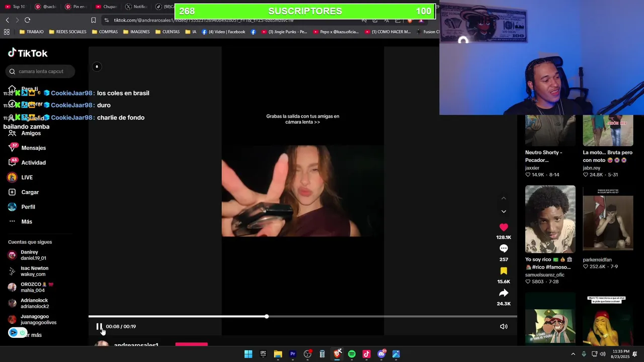
Task: Open COMPRAS bookmarks folder
Action: click(x=105, y=32)
